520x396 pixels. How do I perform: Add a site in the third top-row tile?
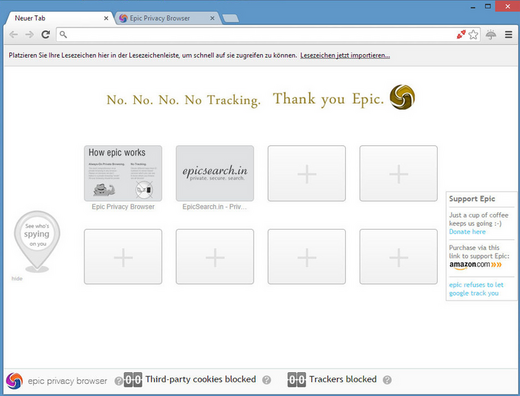[x=307, y=173]
